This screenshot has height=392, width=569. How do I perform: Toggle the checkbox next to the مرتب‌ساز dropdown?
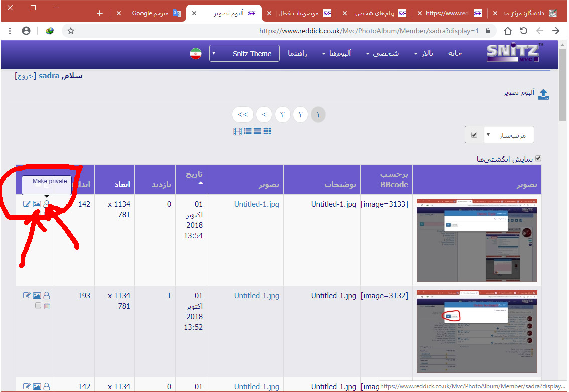click(x=474, y=135)
